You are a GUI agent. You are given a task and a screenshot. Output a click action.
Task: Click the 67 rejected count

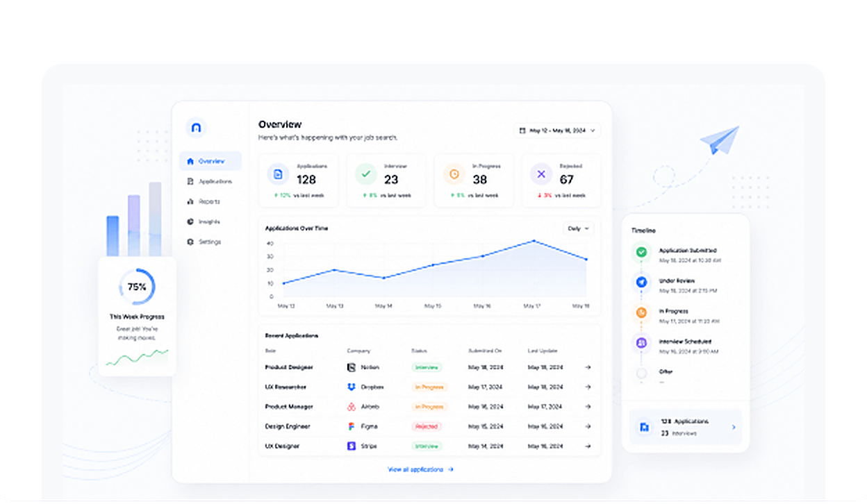(x=567, y=180)
